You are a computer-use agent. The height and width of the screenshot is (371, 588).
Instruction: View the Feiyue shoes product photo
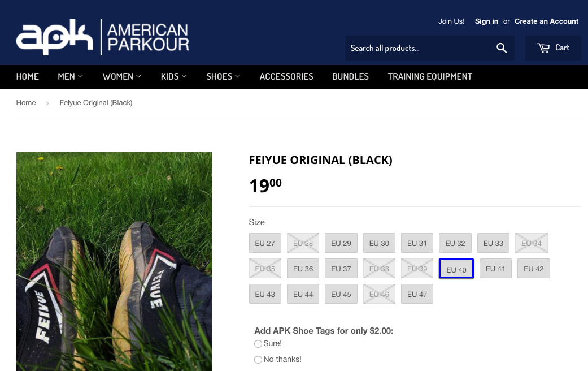[114, 261]
